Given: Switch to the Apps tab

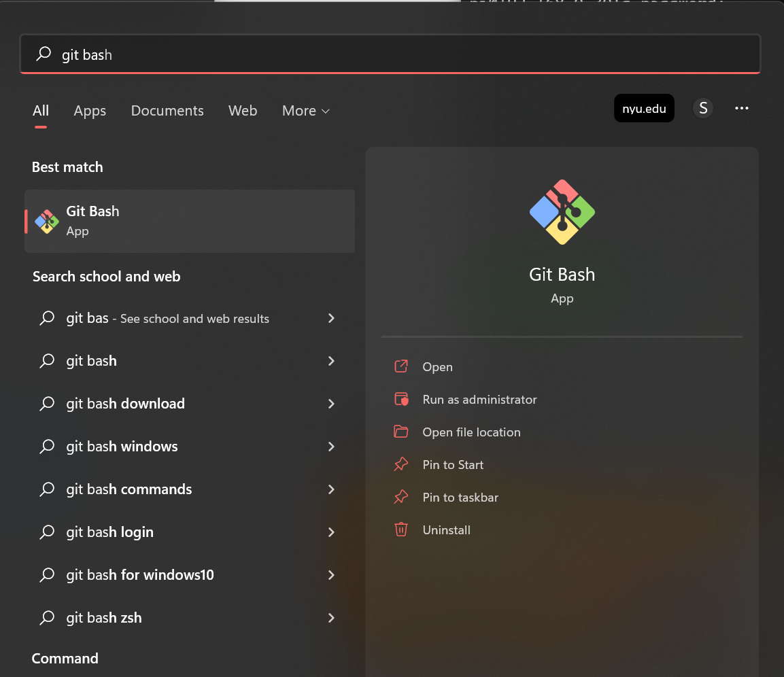Looking at the screenshot, I should (x=90, y=111).
